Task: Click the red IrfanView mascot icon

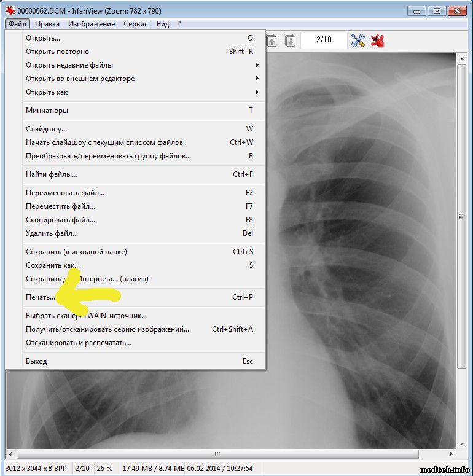Action: point(377,41)
